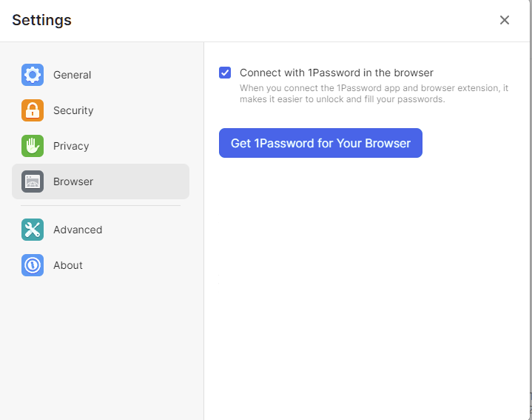The image size is (532, 420).
Task: Click the Settings title heading
Action: pyautogui.click(x=41, y=20)
